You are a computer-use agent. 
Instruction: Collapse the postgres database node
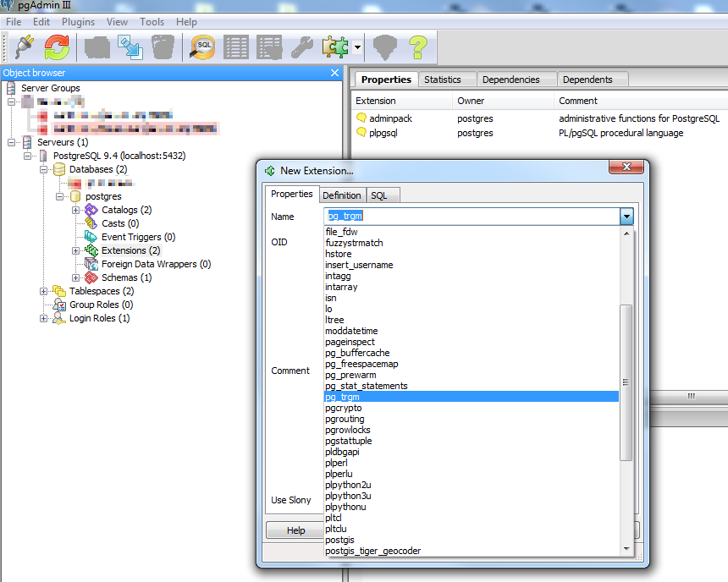point(60,197)
